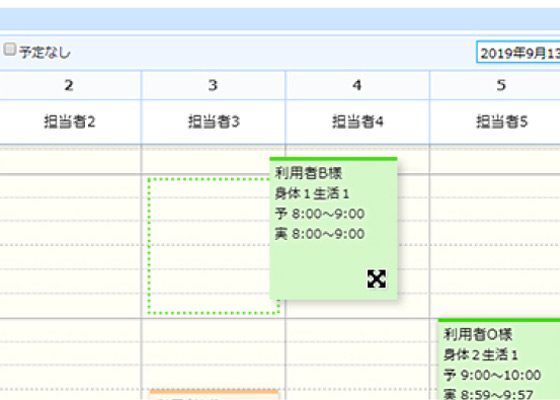Click the 予 9:00~10:00 time on 利用者O様 card
This screenshot has height=400, width=560.
[492, 375]
